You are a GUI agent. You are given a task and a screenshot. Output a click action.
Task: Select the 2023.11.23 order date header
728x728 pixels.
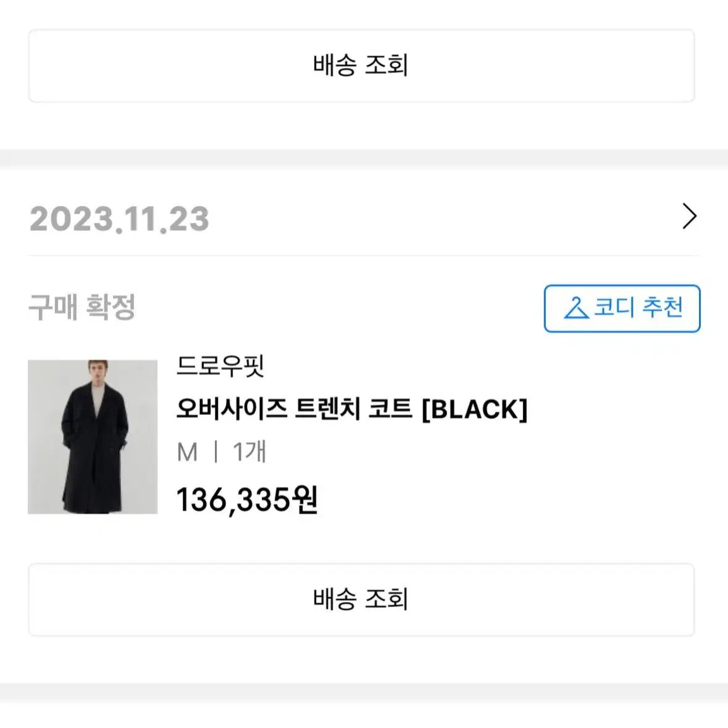tap(119, 219)
